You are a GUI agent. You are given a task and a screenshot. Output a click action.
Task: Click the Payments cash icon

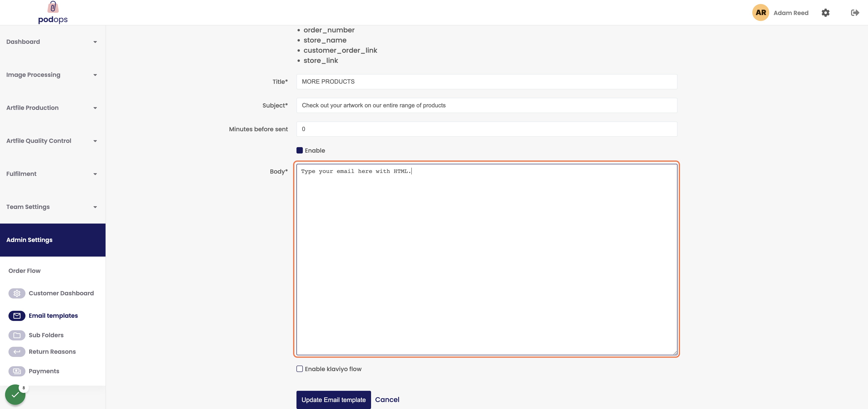(x=17, y=371)
